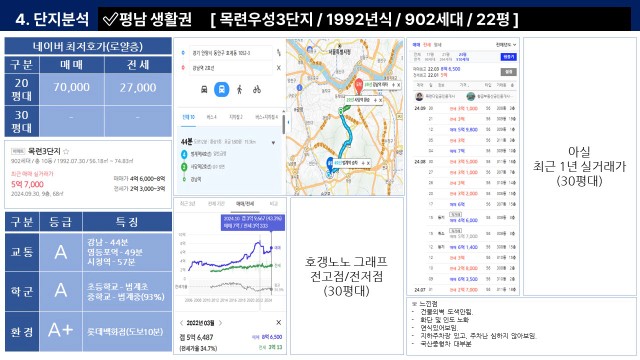Viewport: 640px width, 360px height.
Task: Add waypoint on 사당역 환승 map label
Action: click(x=375, y=100)
